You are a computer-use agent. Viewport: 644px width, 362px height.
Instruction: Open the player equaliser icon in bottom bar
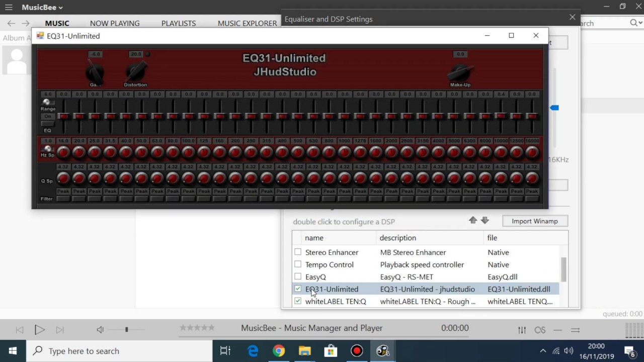[x=522, y=330]
